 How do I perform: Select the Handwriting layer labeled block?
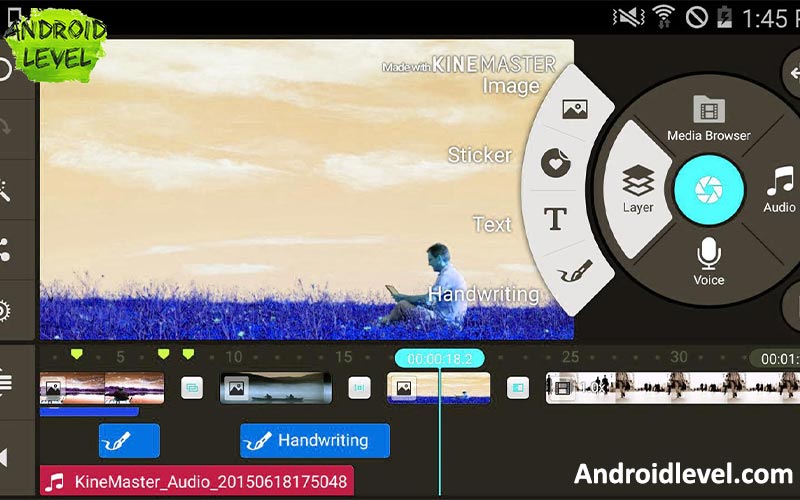315,440
